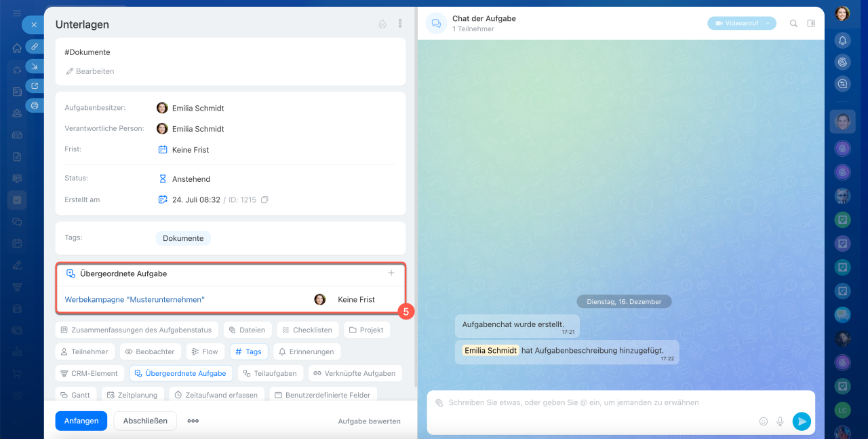The width and height of the screenshot is (868, 439).
Task: Open Benutzerdefinierte Felder chip
Action: [x=323, y=394]
